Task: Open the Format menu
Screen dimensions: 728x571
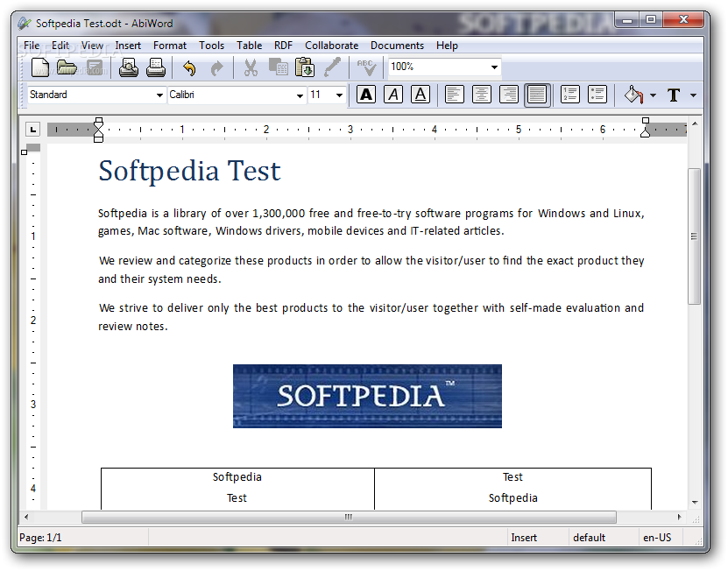Action: (169, 46)
